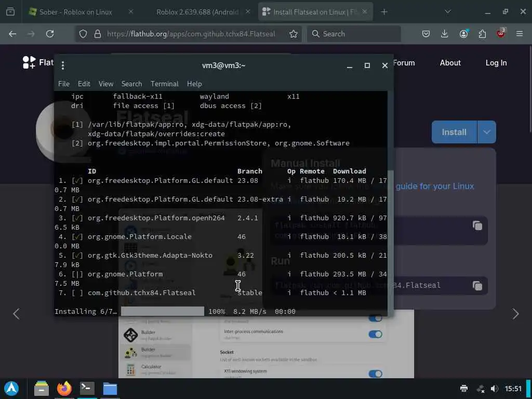Open the terminal Edit menu
The height and width of the screenshot is (399, 532).
pos(84,84)
